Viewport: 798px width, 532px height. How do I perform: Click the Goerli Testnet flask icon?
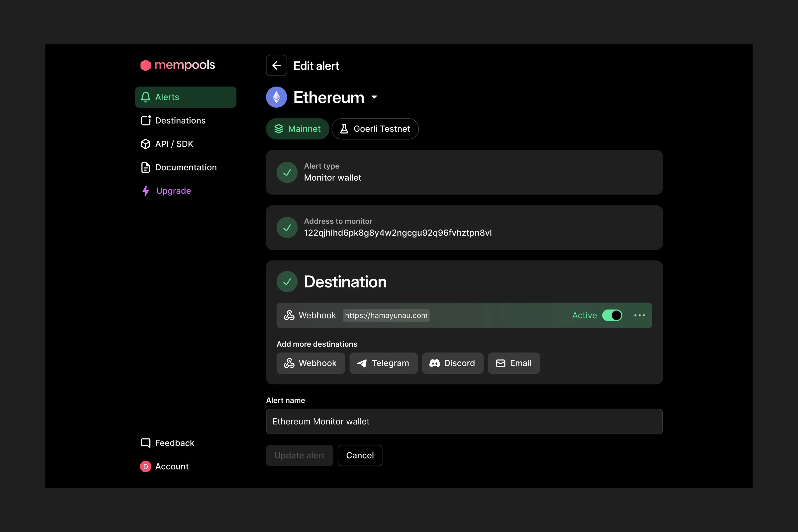344,129
